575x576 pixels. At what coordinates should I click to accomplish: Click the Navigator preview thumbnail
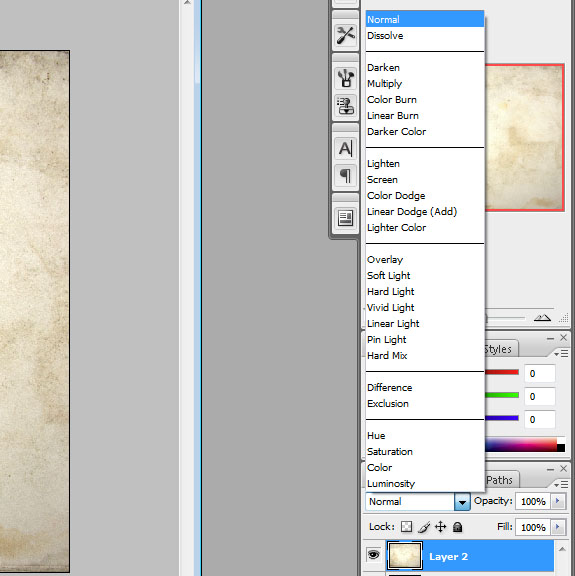click(525, 137)
